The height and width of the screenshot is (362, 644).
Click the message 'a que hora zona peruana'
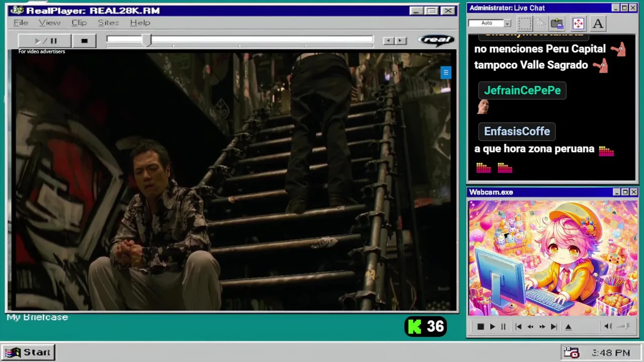[534, 149]
